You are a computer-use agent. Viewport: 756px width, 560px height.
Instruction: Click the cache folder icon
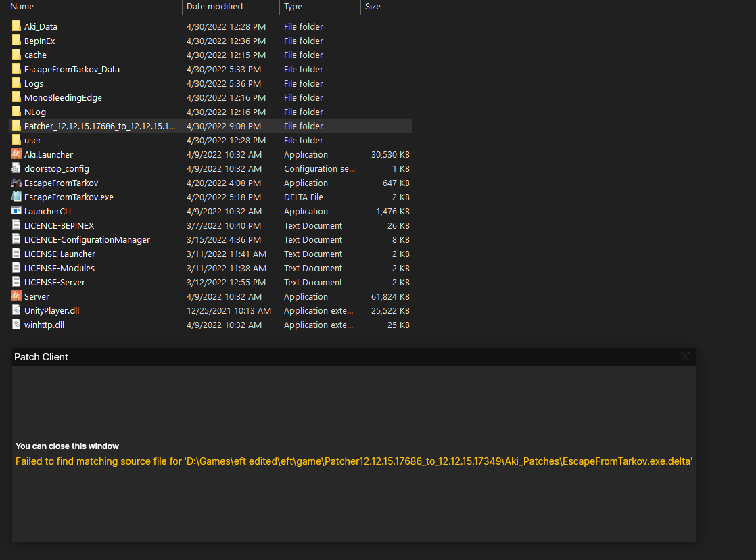[16, 55]
